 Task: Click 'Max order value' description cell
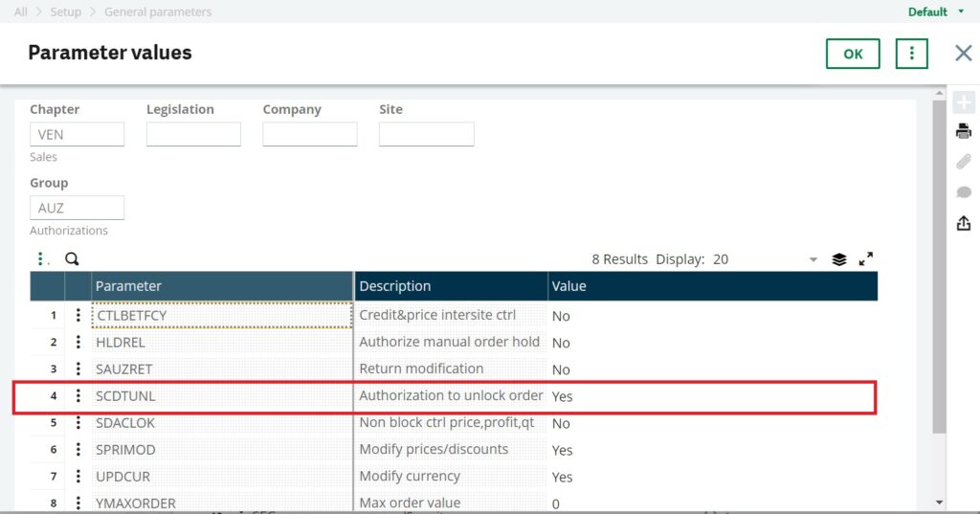[452, 503]
